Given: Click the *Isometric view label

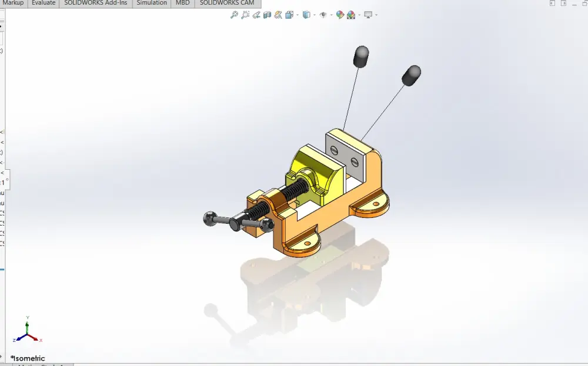Looking at the screenshot, I should 28,358.
